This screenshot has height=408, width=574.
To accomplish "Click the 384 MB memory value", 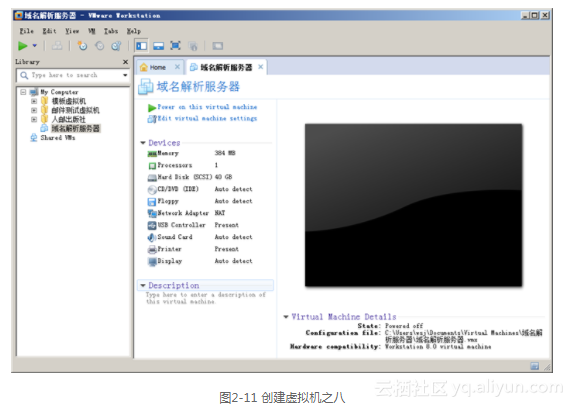I will (x=225, y=153).
